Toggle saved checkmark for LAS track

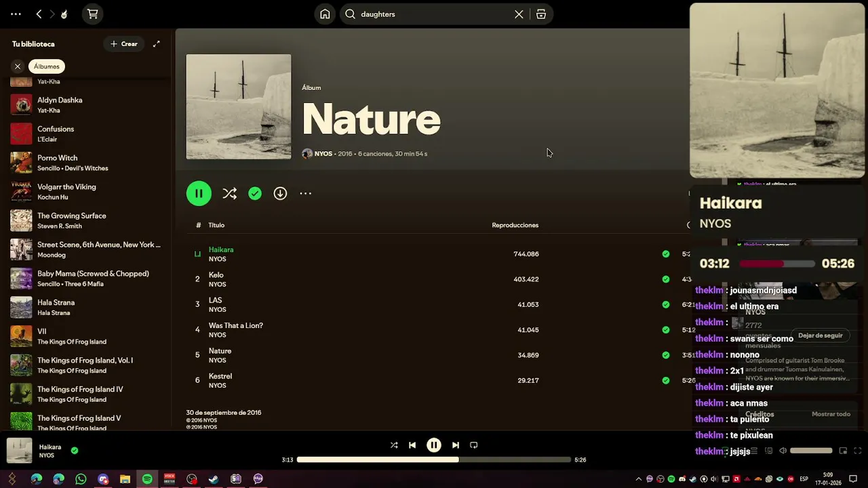point(666,304)
